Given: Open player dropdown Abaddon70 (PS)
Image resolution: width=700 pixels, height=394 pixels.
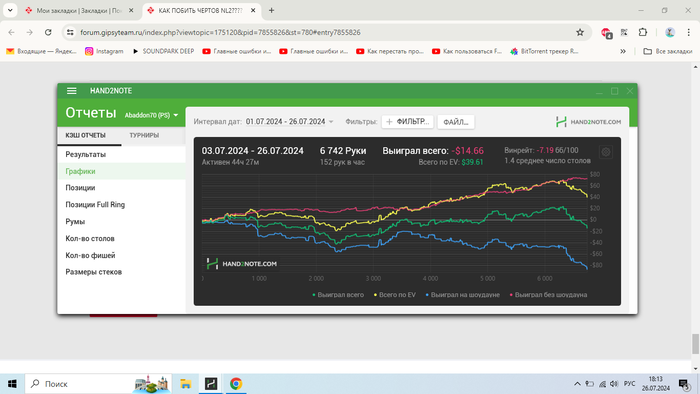Looking at the screenshot, I should tap(151, 115).
